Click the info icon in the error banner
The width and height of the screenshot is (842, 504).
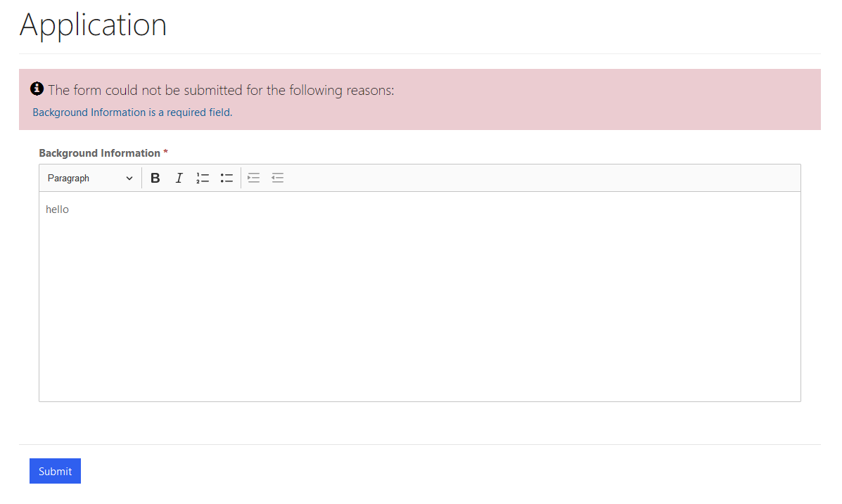coord(37,89)
